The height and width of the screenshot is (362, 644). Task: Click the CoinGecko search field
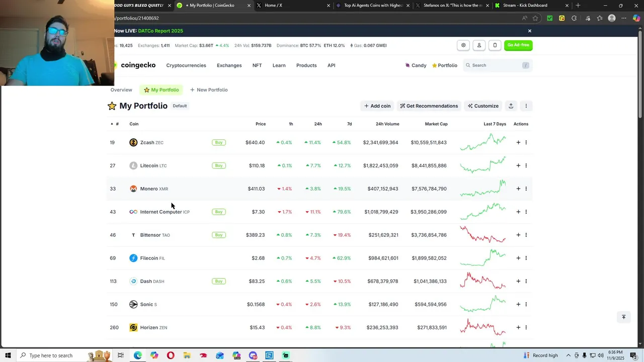tap(497, 65)
